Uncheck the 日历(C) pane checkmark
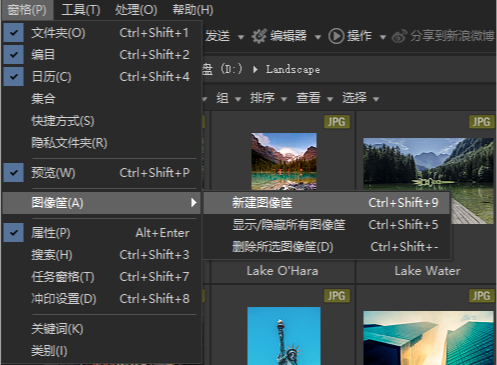Screen dimensions: 497x365 point(14,77)
